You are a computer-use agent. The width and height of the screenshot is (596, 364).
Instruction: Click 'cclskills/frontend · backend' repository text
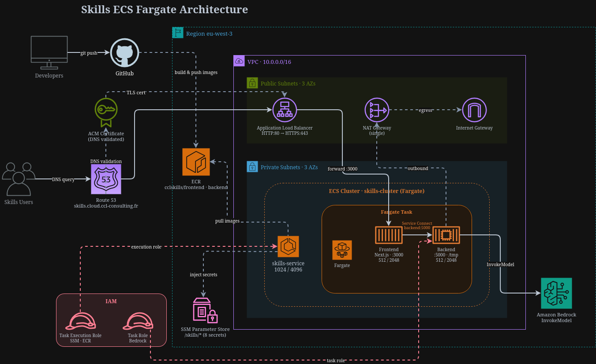(196, 187)
